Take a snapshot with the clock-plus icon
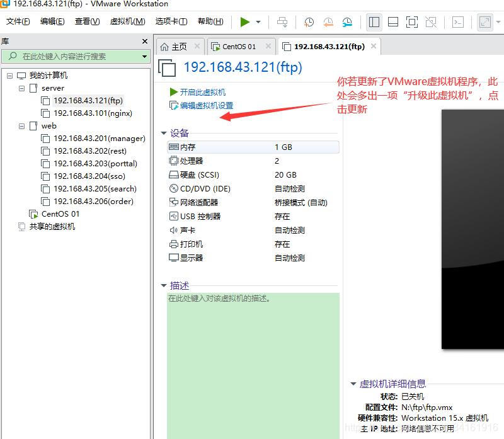 [309, 22]
